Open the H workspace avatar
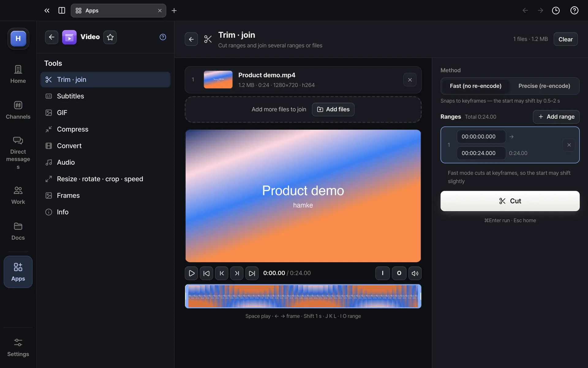This screenshot has height=368, width=588. pos(18,38)
